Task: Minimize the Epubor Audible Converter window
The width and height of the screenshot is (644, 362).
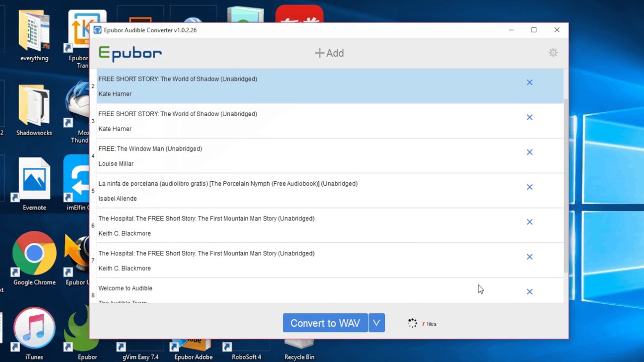Action: click(511, 30)
